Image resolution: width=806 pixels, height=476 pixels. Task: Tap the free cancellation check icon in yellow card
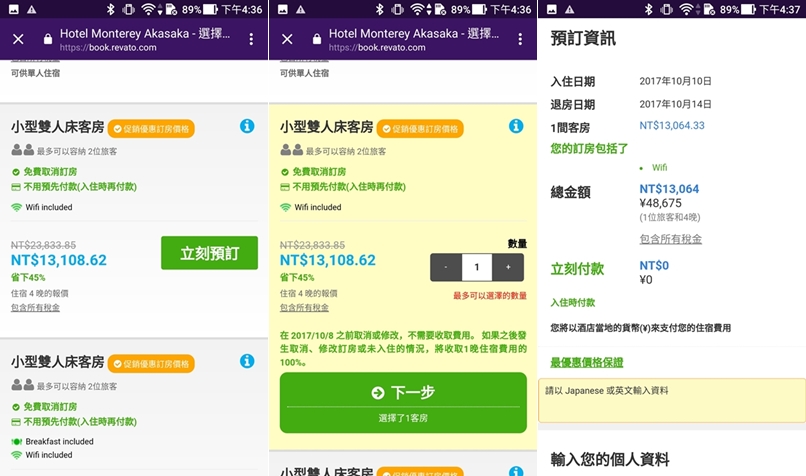tap(285, 172)
